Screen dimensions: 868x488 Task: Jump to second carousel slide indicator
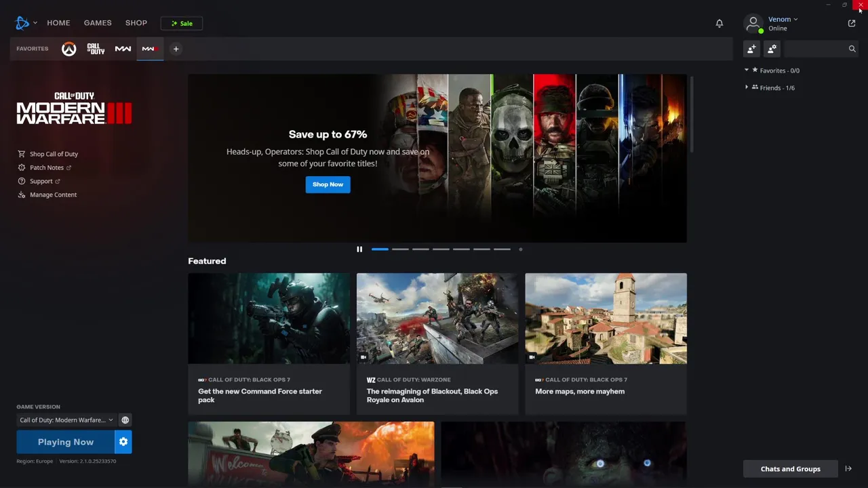click(400, 249)
